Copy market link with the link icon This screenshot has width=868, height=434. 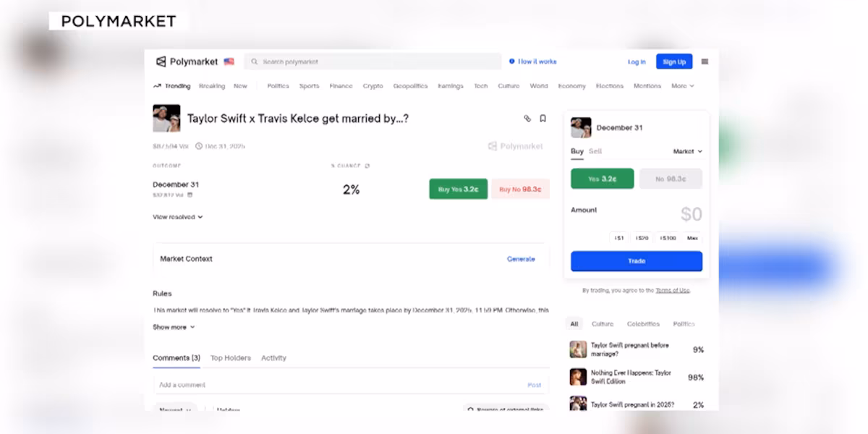527,119
